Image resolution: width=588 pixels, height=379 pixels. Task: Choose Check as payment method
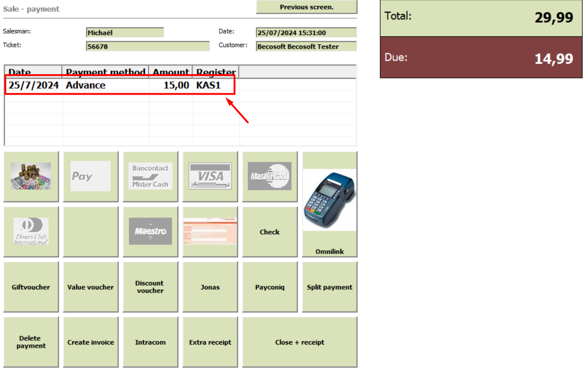(x=270, y=232)
